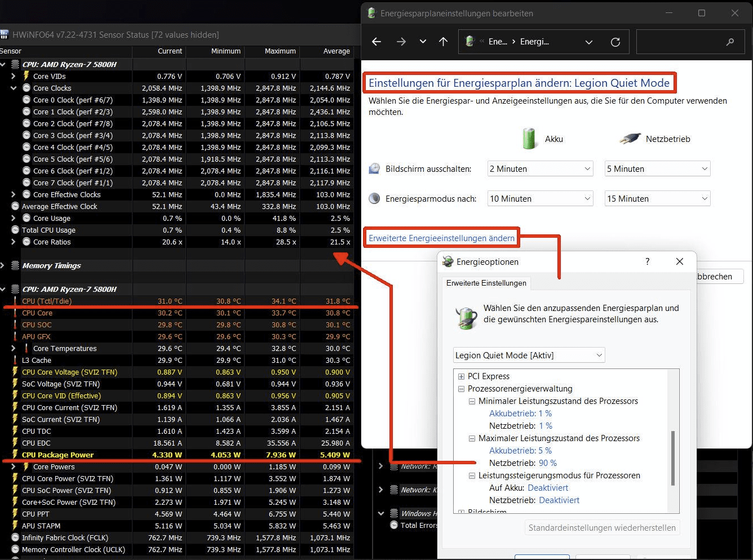This screenshot has width=753, height=560.
Task: Select the Erweiterte Einstellungen tab
Action: tap(486, 283)
